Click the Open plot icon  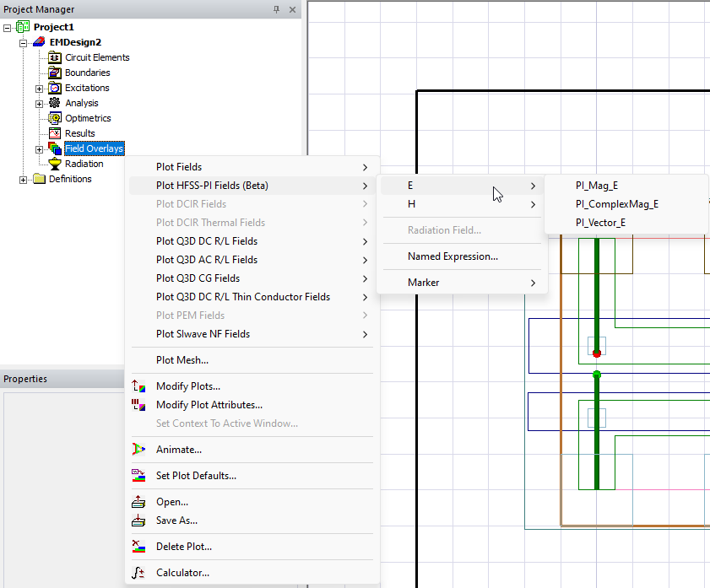[138, 502]
